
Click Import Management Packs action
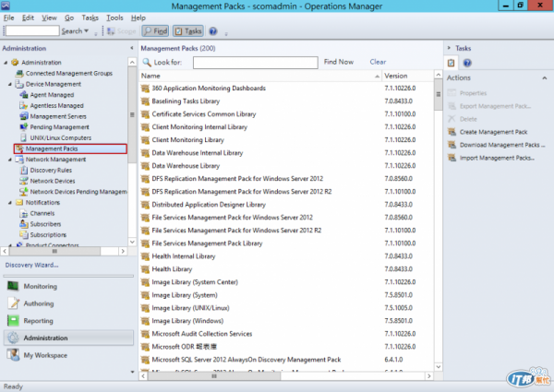[497, 158]
